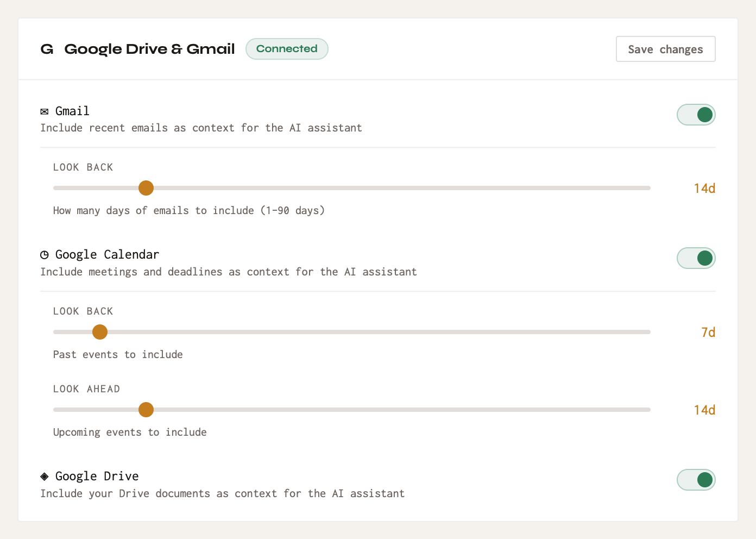This screenshot has height=539, width=756.
Task: Click the Google Drive section title
Action: (x=97, y=477)
